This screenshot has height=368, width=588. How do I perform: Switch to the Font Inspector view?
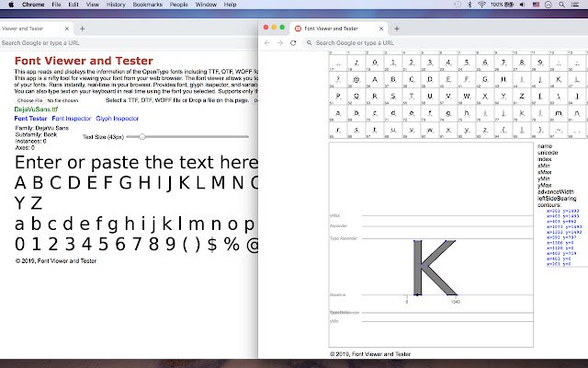72,119
